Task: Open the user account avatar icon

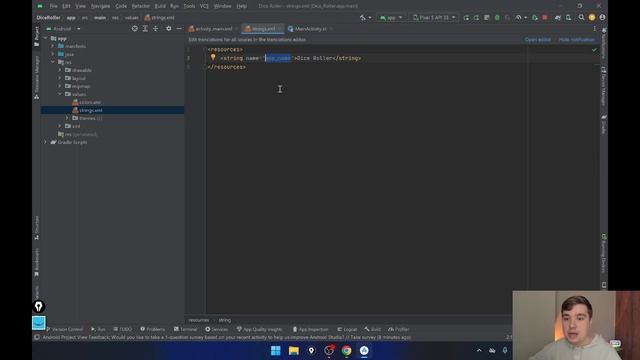Action: point(602,18)
